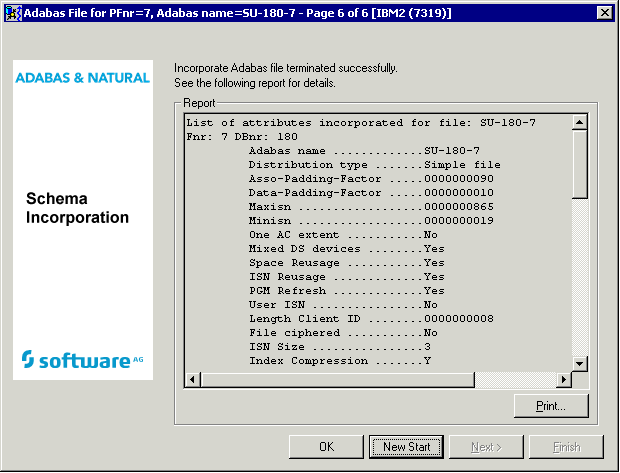Image resolution: width=620 pixels, height=473 pixels.
Task: Click the greyed-out Next button
Action: point(486,446)
